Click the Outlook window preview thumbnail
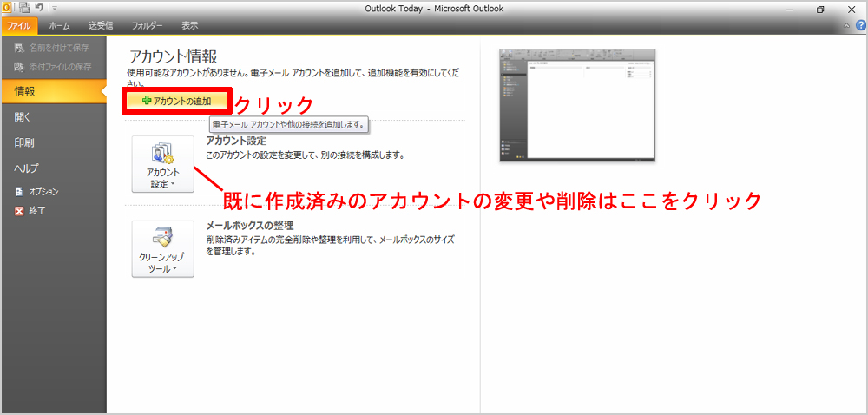868x415 pixels. pyautogui.click(x=577, y=106)
